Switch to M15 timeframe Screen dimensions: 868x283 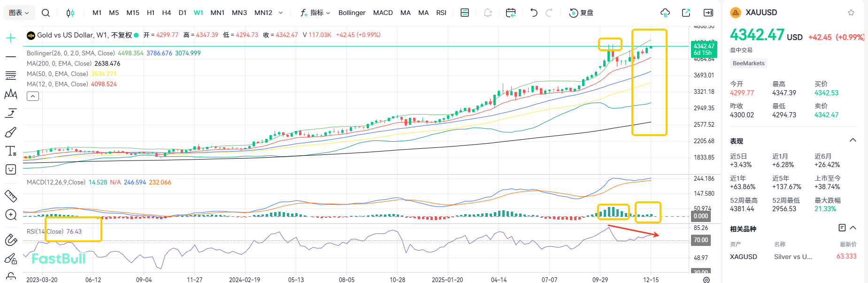click(x=133, y=13)
